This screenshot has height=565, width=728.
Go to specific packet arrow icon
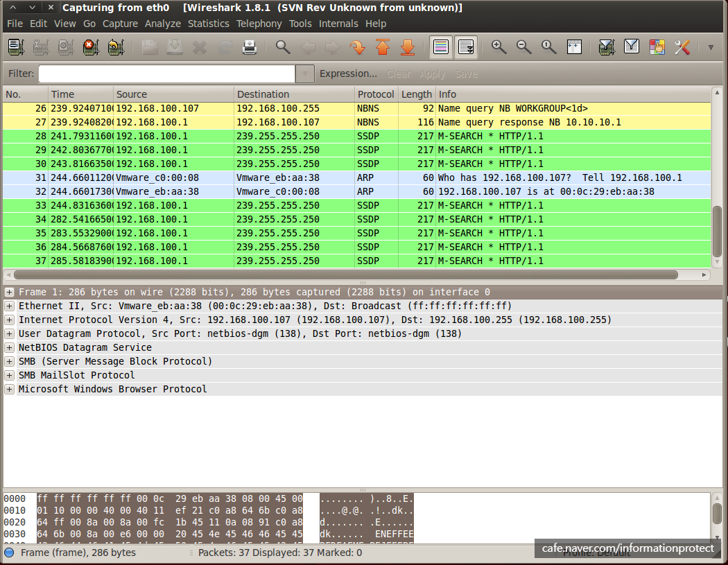pyautogui.click(x=358, y=47)
